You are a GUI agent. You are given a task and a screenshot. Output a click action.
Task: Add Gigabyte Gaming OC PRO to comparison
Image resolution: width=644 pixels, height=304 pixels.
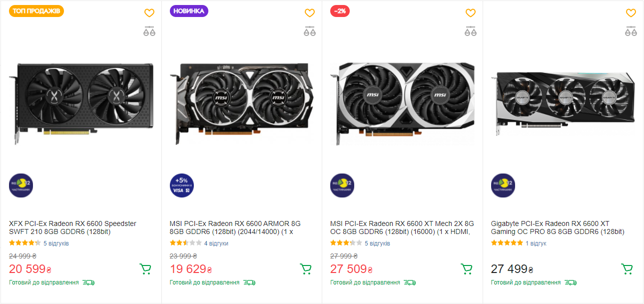pyautogui.click(x=631, y=31)
